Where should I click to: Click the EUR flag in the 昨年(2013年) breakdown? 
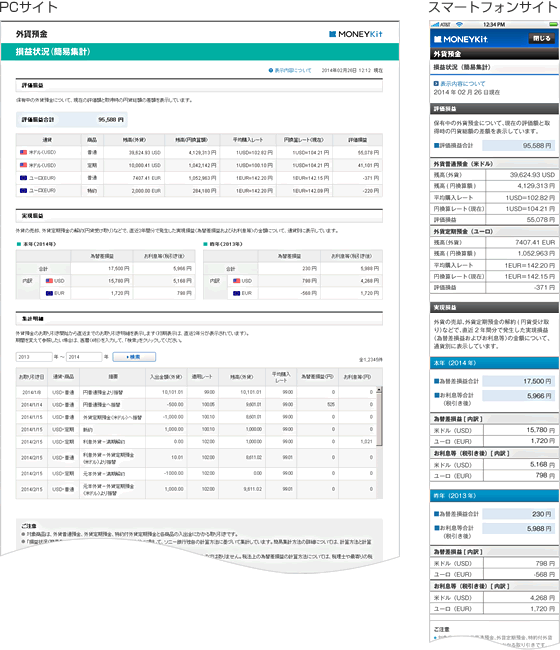coord(237,293)
